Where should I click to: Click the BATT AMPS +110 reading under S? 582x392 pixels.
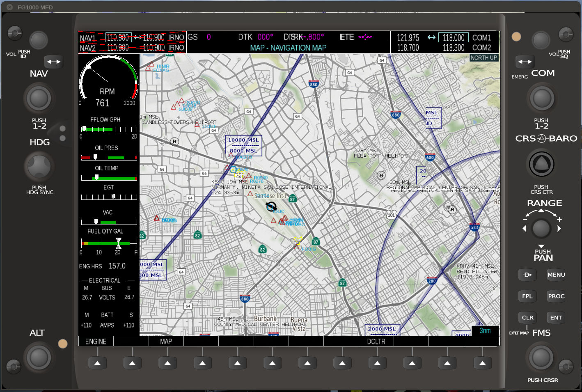click(129, 325)
